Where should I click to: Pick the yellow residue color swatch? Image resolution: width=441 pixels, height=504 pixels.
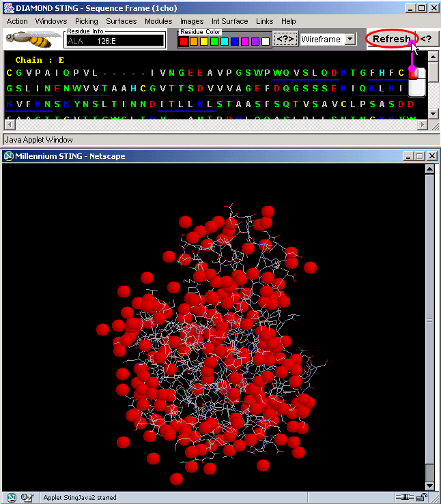point(204,42)
